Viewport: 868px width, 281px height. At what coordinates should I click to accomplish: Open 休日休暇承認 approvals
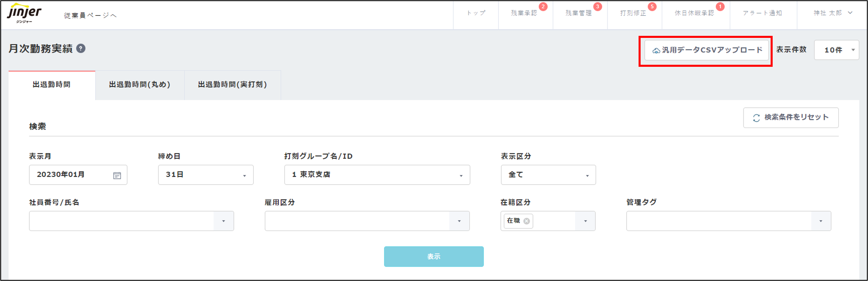[x=694, y=13]
